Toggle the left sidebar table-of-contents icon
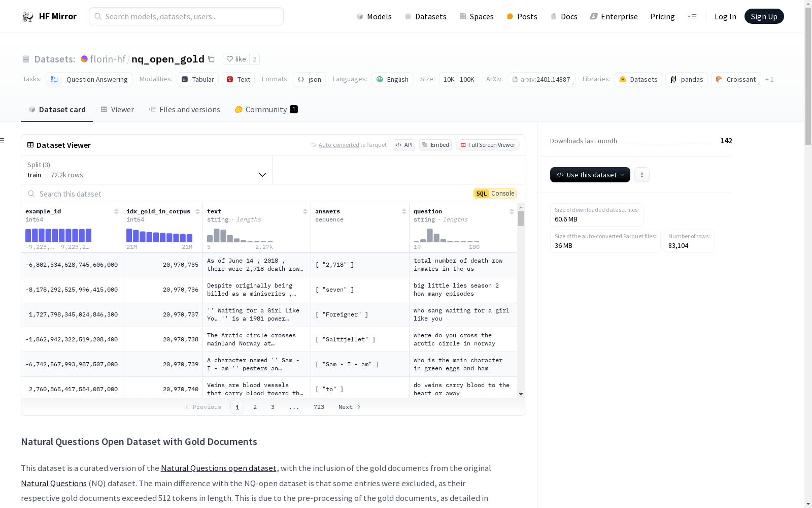Image resolution: width=812 pixels, height=508 pixels. (x=2, y=140)
